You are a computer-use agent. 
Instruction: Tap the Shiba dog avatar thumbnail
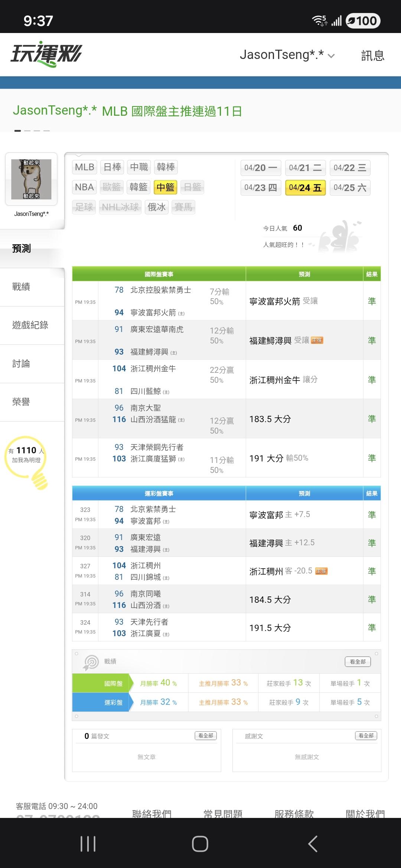(31, 179)
